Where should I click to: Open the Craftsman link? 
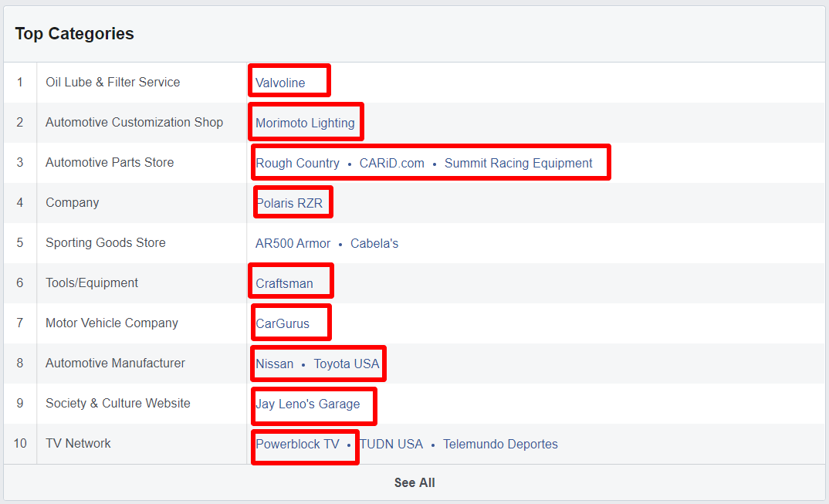285,284
